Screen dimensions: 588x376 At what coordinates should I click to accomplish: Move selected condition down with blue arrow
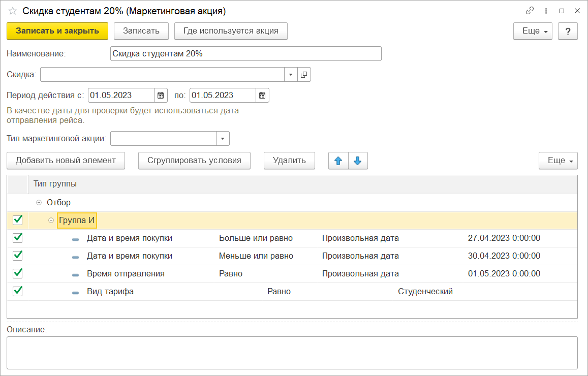(358, 161)
